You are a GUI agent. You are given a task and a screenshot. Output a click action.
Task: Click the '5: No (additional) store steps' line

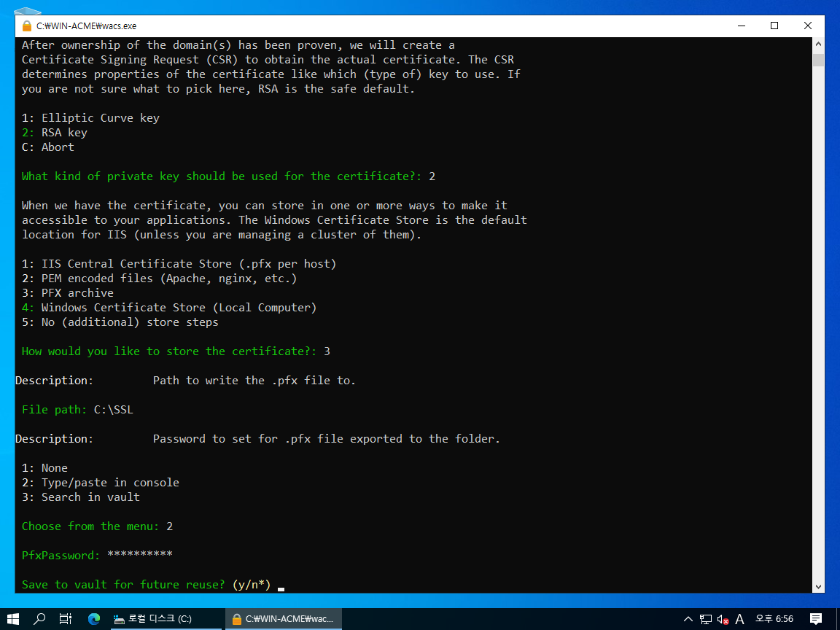coord(120,322)
